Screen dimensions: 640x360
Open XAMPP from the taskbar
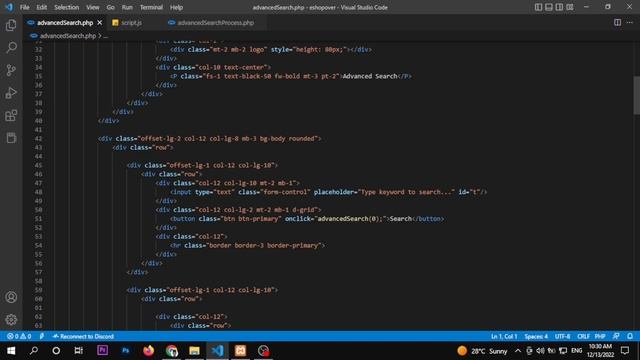240,351
